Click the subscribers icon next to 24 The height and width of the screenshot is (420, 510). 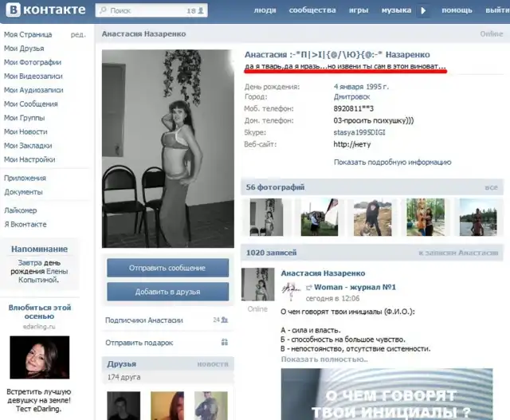225,320
